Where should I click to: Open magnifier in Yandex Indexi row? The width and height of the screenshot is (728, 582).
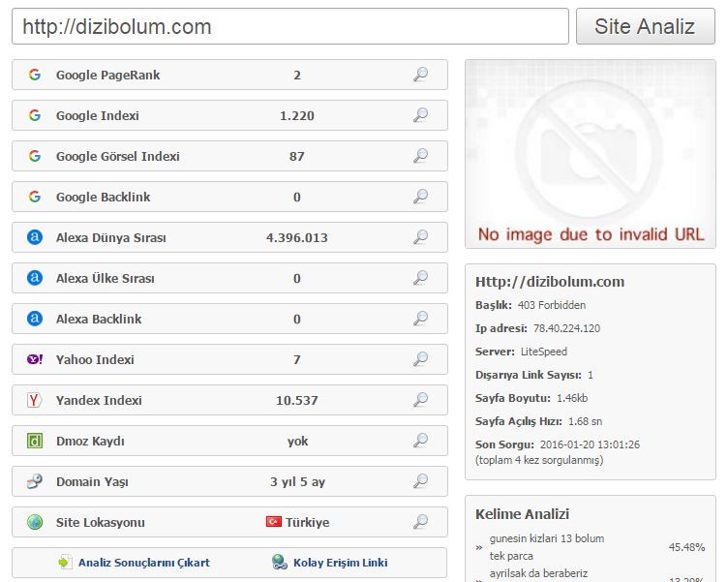[x=421, y=400]
